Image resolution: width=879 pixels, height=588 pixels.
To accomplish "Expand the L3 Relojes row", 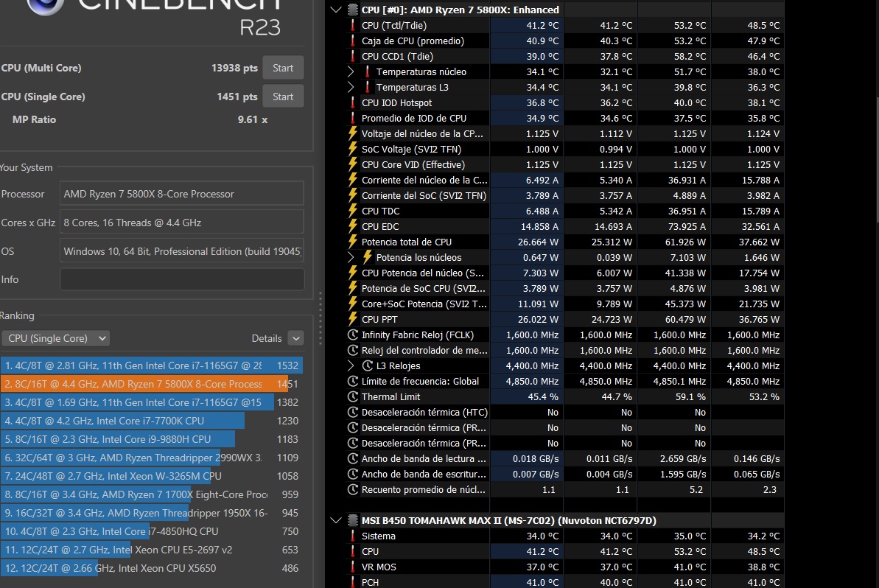I will 351,365.
